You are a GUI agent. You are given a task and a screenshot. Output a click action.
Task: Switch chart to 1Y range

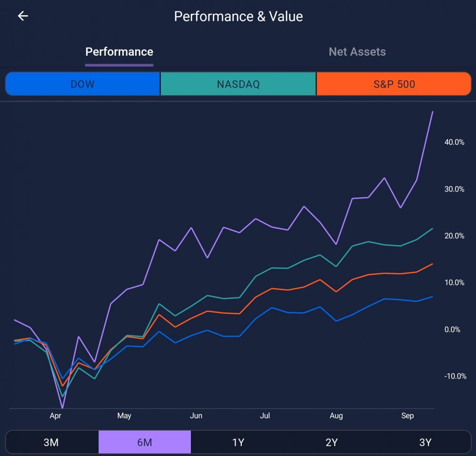[238, 442]
